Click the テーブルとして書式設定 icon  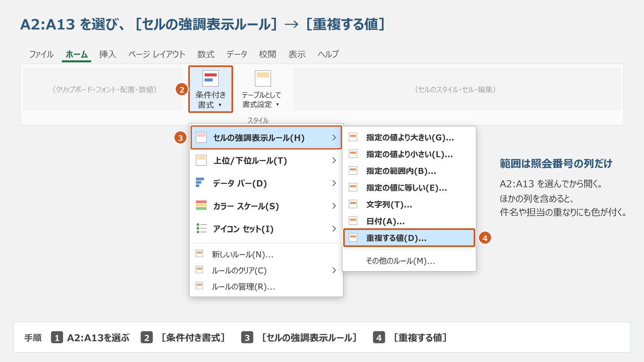point(263,78)
